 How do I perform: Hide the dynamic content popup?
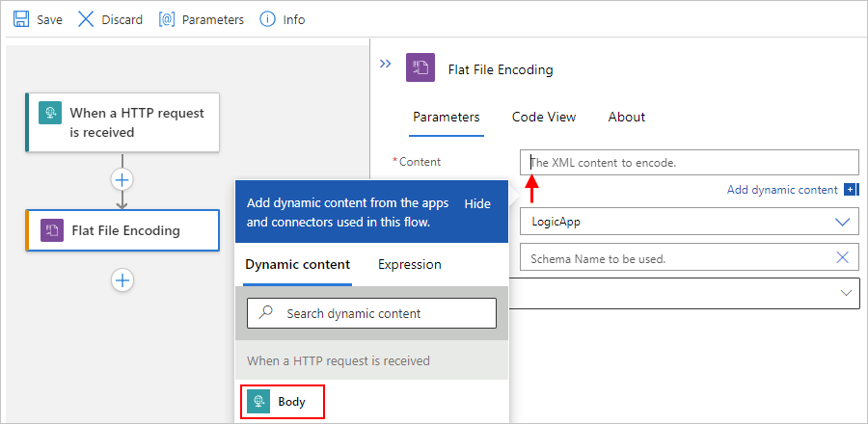pos(477,204)
